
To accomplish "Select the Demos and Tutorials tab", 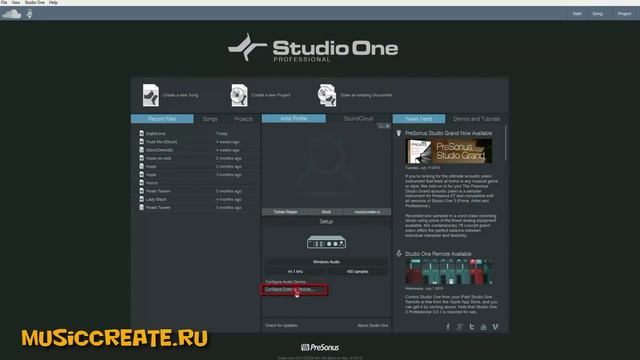I will coord(477,119).
